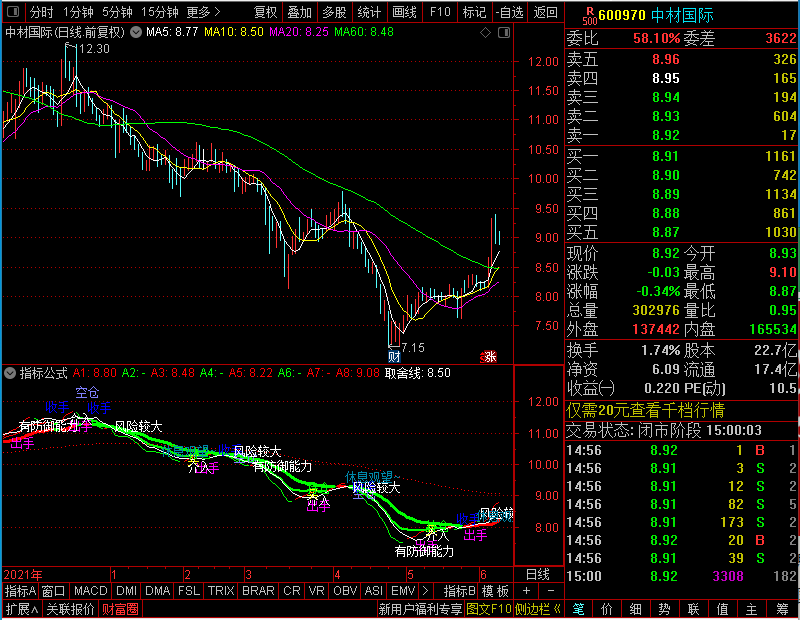Click the 2021年 label on the time axis
The image size is (800, 620).
click(x=23, y=575)
